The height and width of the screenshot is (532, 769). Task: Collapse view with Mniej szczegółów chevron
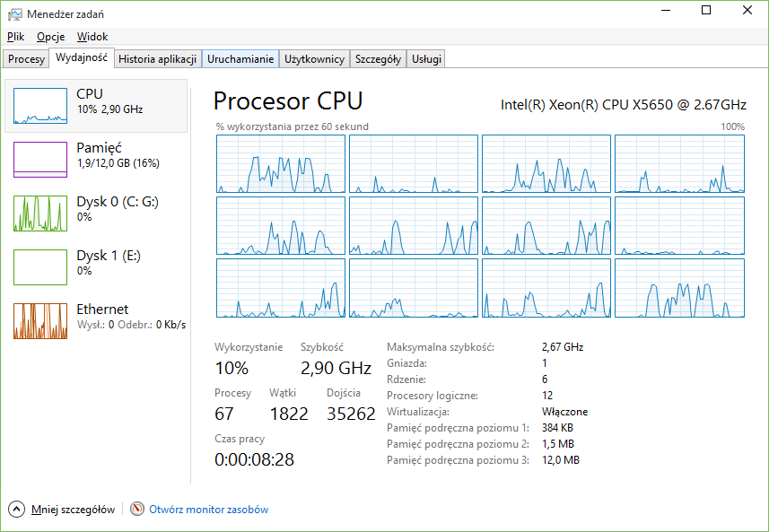pyautogui.click(x=16, y=509)
